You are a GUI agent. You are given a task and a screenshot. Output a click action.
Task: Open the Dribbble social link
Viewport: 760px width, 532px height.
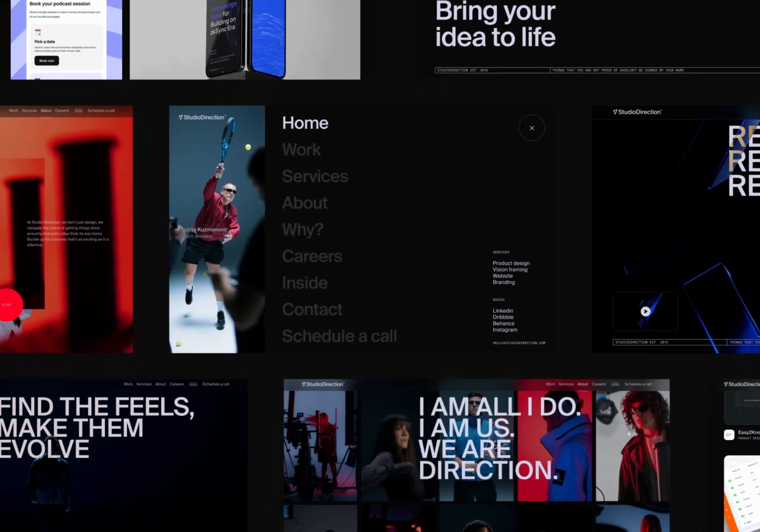pyautogui.click(x=503, y=317)
